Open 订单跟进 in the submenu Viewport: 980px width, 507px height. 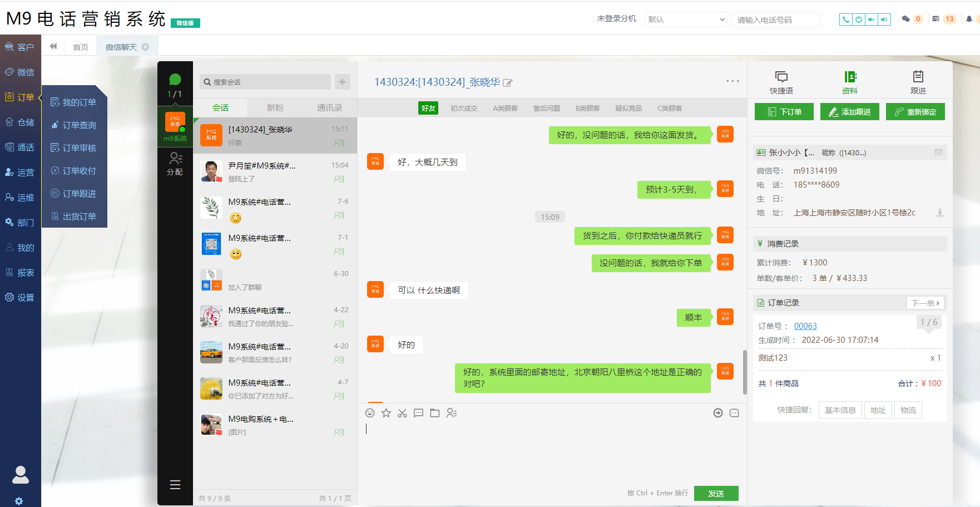74,194
